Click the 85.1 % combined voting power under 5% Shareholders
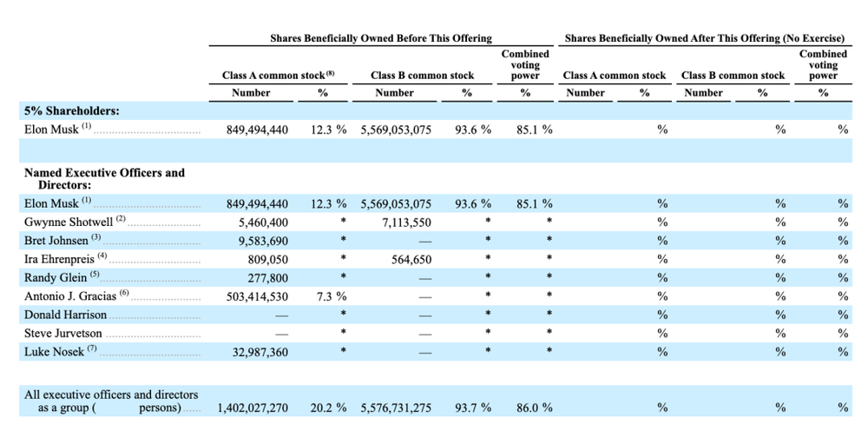Image resolution: width=868 pixels, height=431 pixels. 534,129
